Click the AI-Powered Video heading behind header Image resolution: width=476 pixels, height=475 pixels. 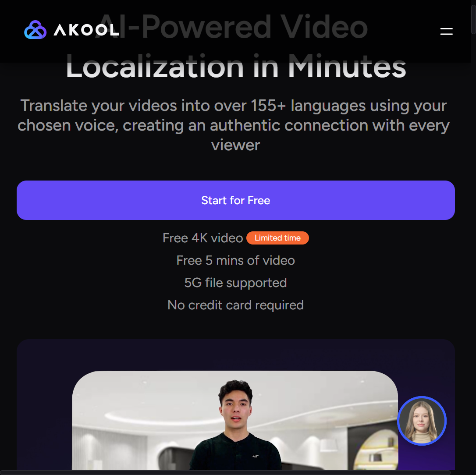click(x=232, y=27)
